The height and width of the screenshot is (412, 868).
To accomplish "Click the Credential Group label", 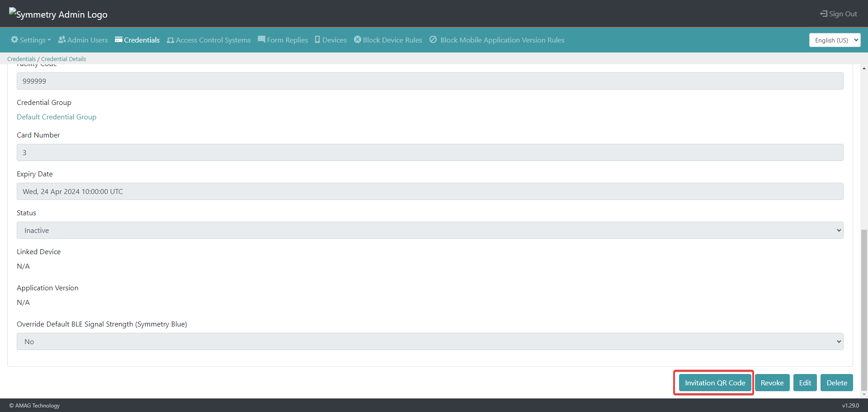I will (44, 102).
